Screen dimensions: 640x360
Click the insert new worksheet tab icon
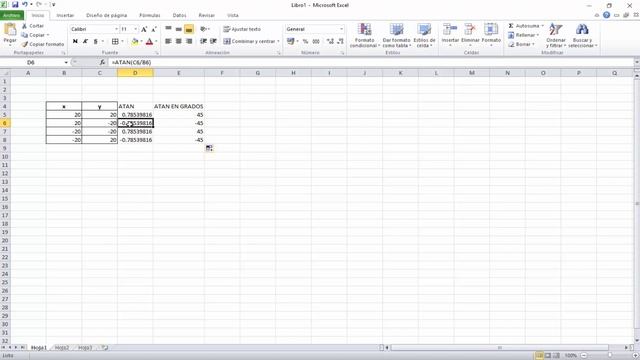click(x=105, y=348)
